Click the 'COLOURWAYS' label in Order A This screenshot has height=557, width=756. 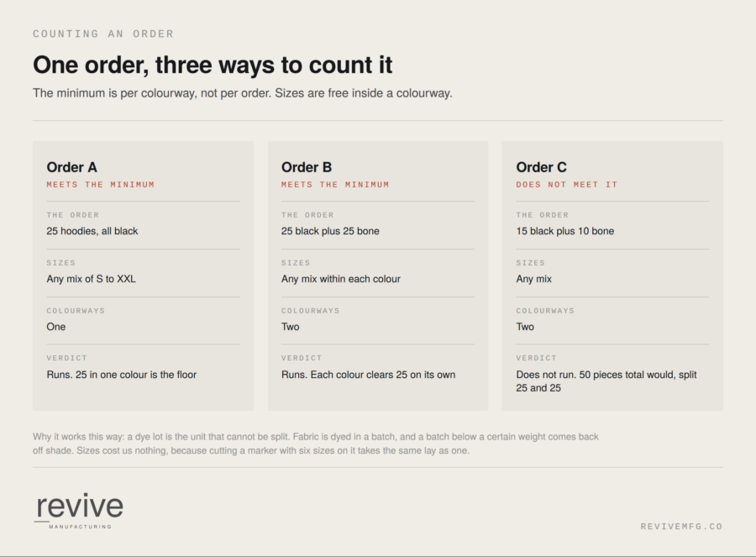pyautogui.click(x=76, y=311)
